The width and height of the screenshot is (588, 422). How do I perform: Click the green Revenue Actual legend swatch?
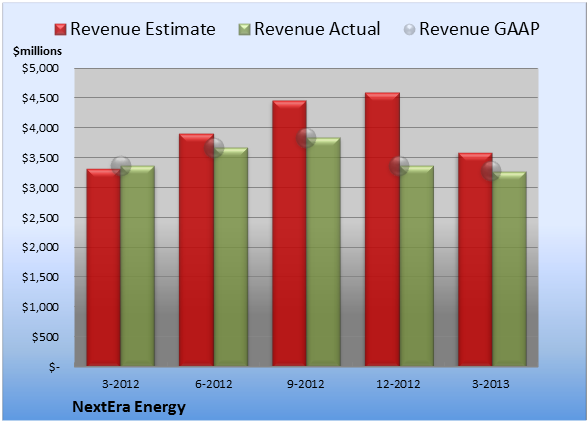point(244,29)
